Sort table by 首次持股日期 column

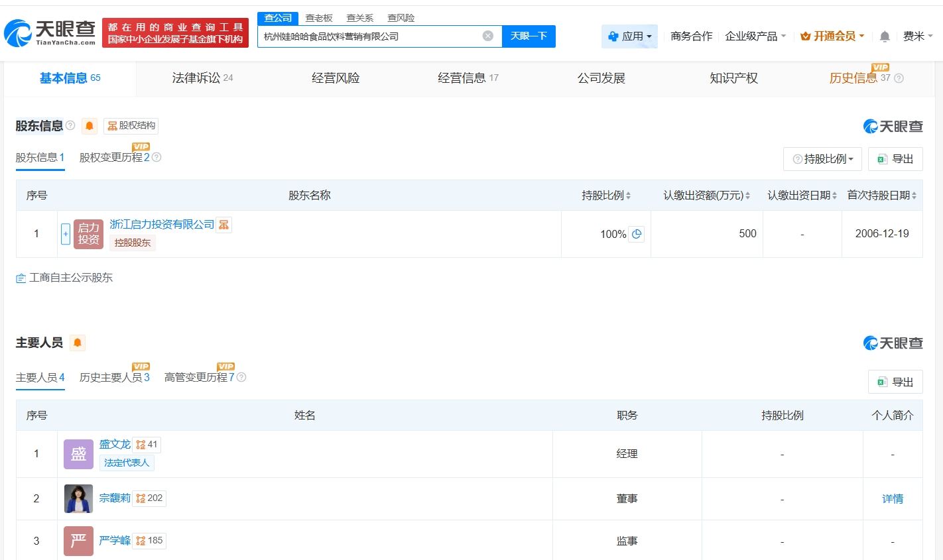881,196
